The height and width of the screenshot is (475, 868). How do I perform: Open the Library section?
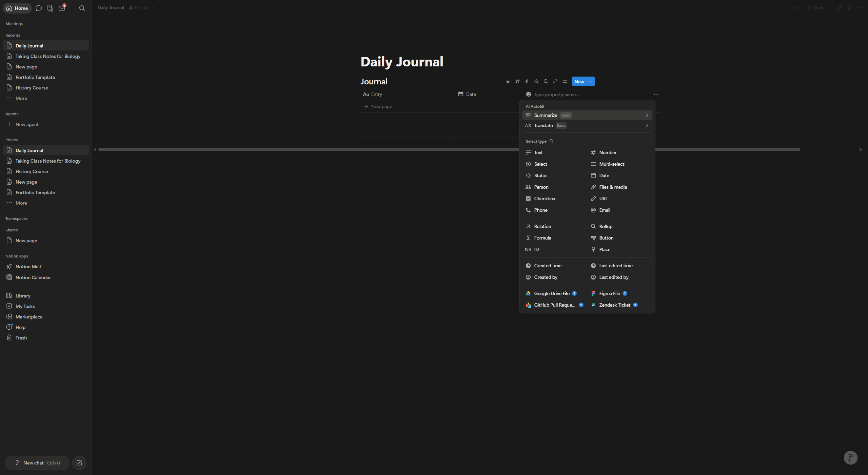(45, 295)
